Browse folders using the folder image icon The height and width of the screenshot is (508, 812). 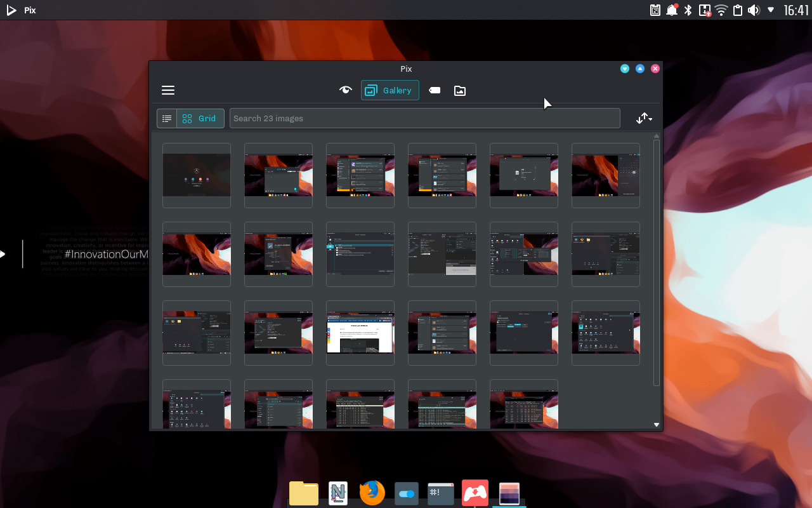coord(459,90)
